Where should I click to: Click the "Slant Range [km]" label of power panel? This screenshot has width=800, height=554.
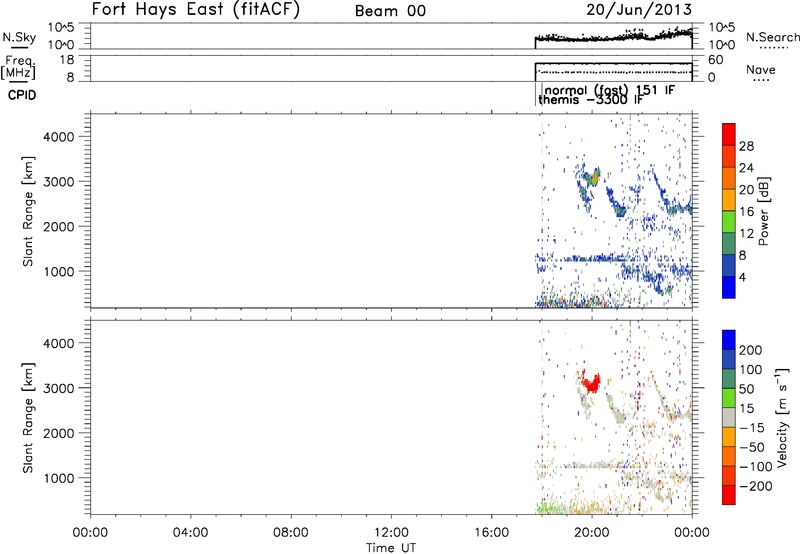(28, 211)
